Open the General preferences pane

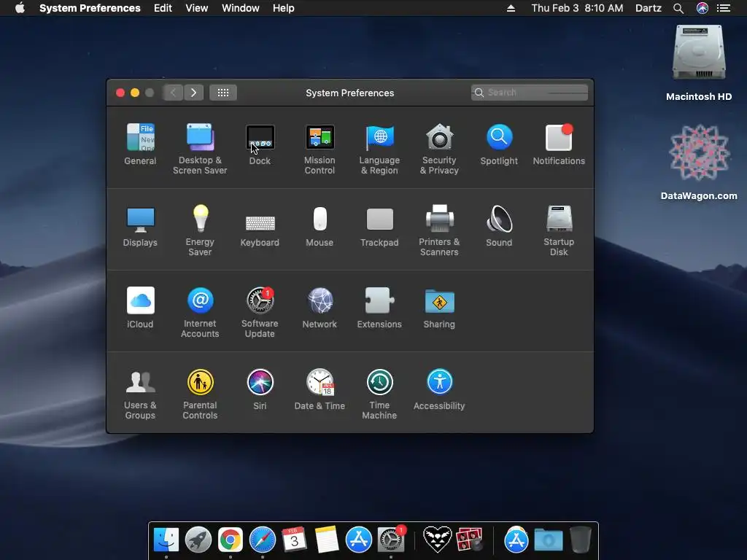[140, 144]
